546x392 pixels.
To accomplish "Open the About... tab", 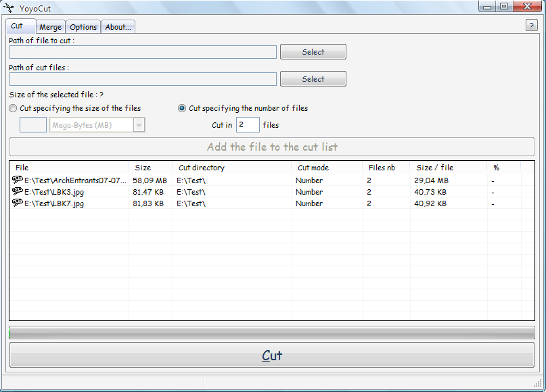I will [x=118, y=27].
